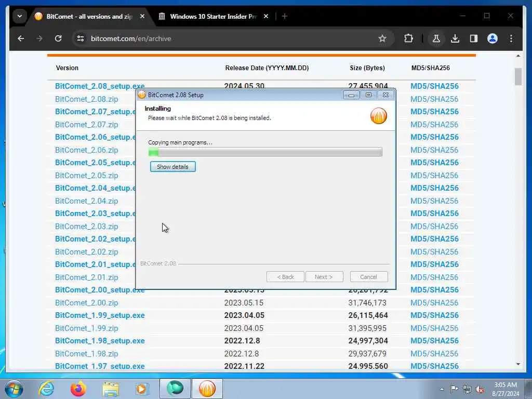The height and width of the screenshot is (399, 532).
Task: Open MD5/SHA256 for BitComet_1.98_setup.exe row
Action: click(x=435, y=341)
